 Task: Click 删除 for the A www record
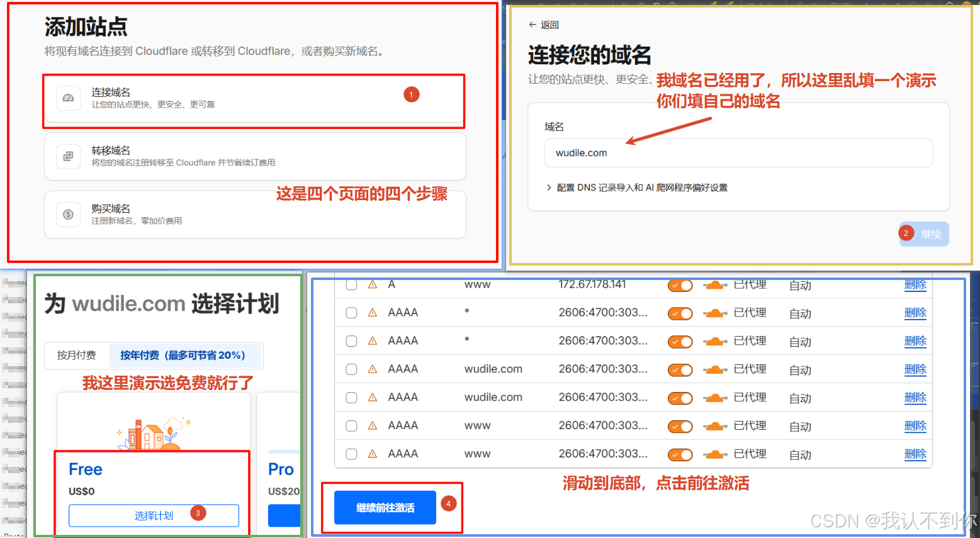click(x=915, y=285)
